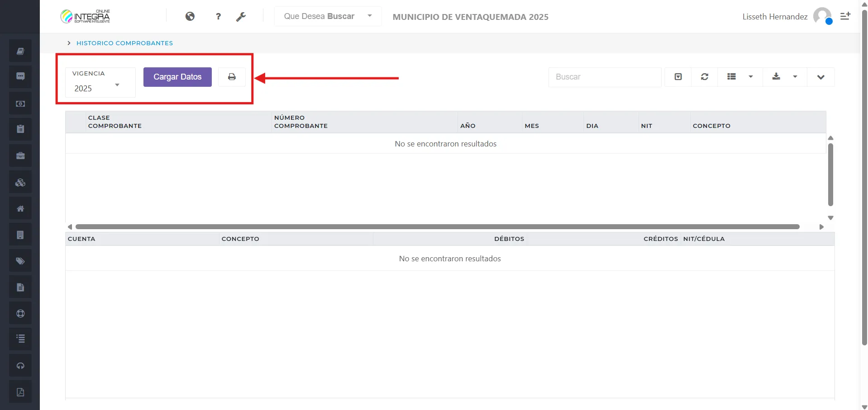868x410 pixels.
Task: Expand the chevron at the toolbar's far right
Action: click(x=821, y=77)
